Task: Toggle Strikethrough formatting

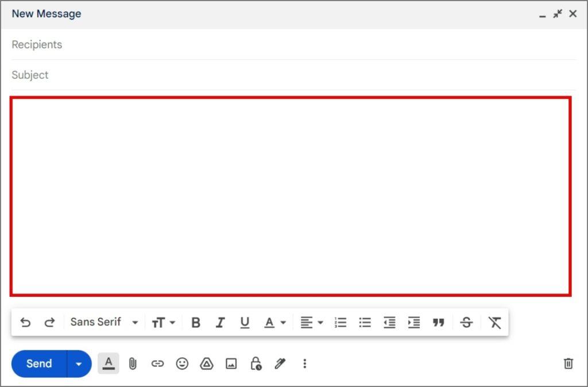Action: [x=466, y=322]
